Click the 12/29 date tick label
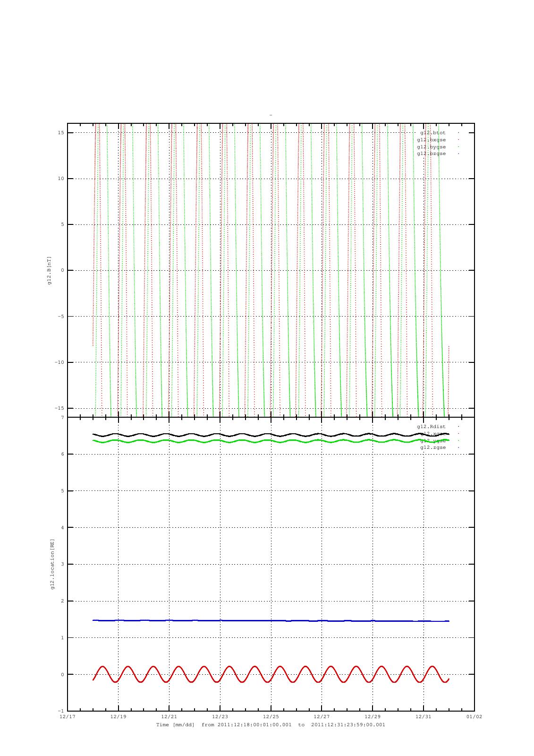 373,717
